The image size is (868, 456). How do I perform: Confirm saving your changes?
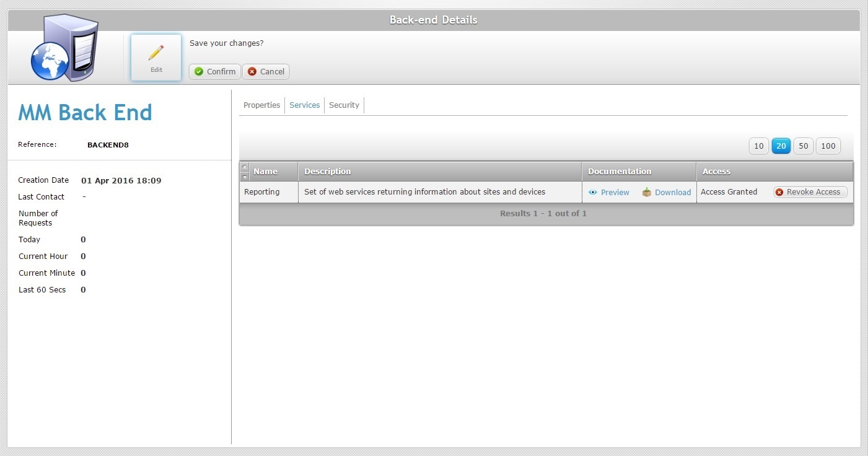215,71
